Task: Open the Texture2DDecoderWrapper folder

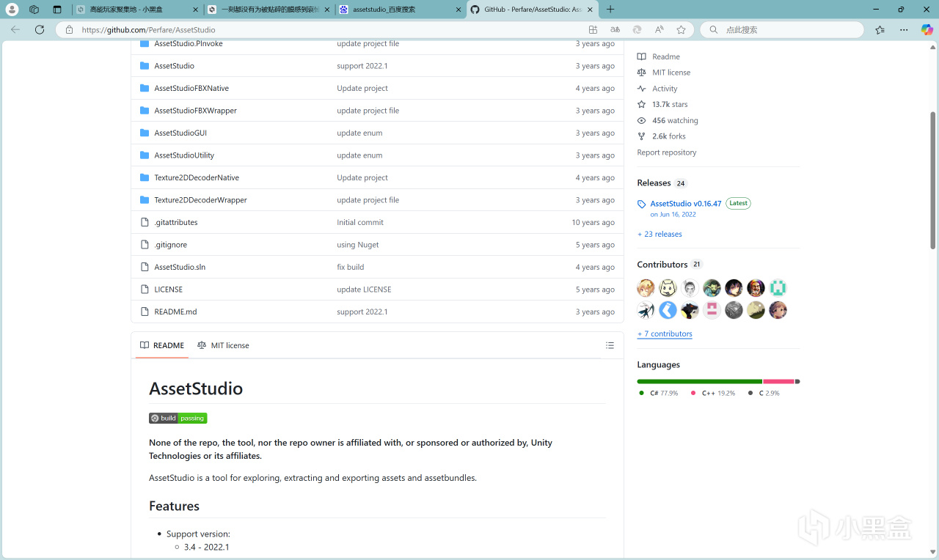Action: click(x=200, y=200)
